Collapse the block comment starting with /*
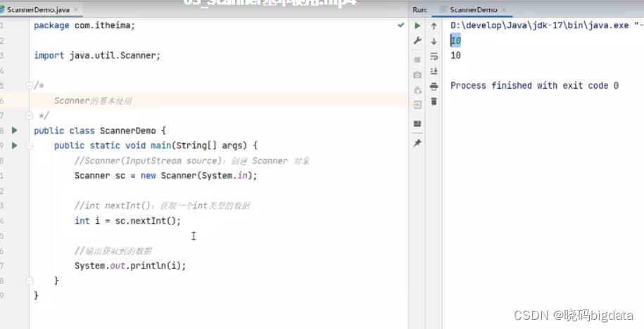The width and height of the screenshot is (644, 329). (x=29, y=85)
